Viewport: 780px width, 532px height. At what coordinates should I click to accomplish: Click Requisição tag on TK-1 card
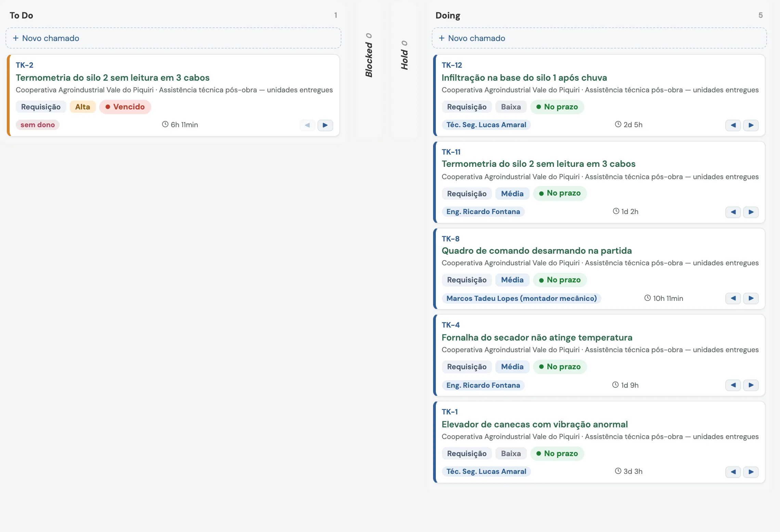click(467, 453)
